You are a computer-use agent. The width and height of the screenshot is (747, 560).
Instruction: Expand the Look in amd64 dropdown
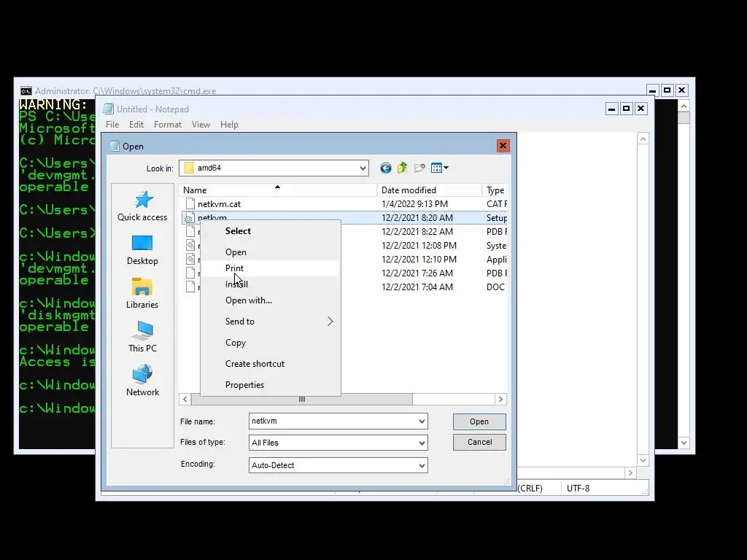(x=363, y=168)
